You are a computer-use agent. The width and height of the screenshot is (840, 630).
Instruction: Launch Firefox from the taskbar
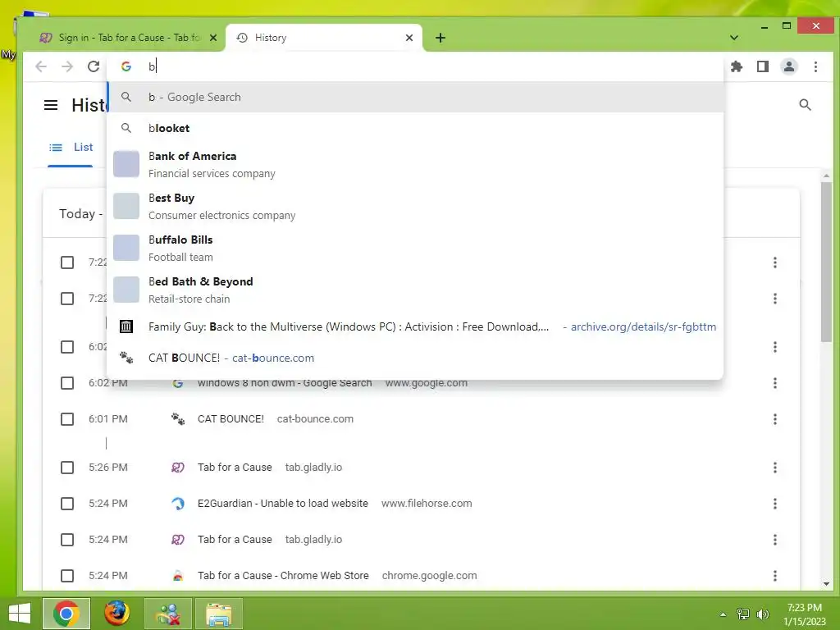click(x=116, y=614)
